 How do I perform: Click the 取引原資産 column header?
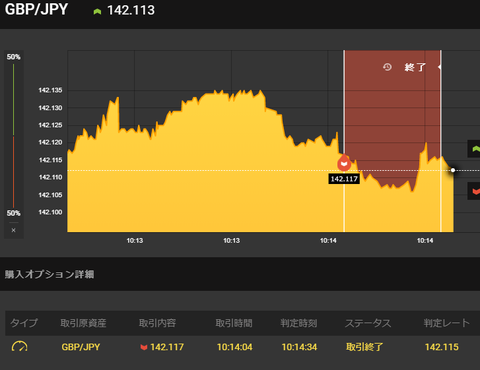coord(83,323)
